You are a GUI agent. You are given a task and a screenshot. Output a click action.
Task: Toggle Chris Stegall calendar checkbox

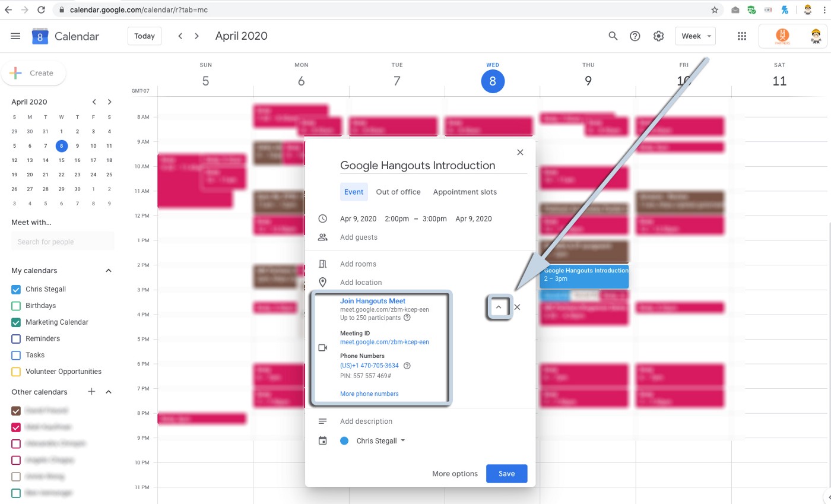point(16,290)
